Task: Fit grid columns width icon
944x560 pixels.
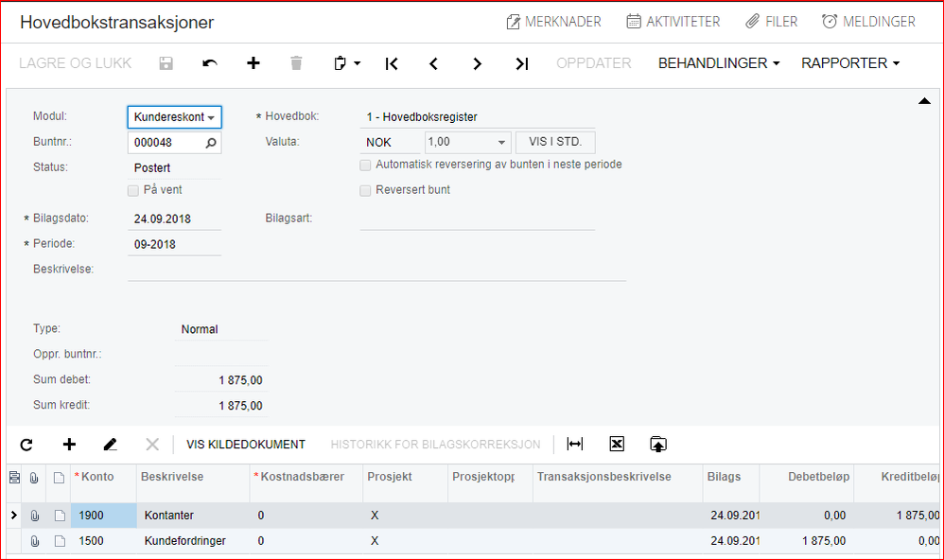Action: pos(575,445)
